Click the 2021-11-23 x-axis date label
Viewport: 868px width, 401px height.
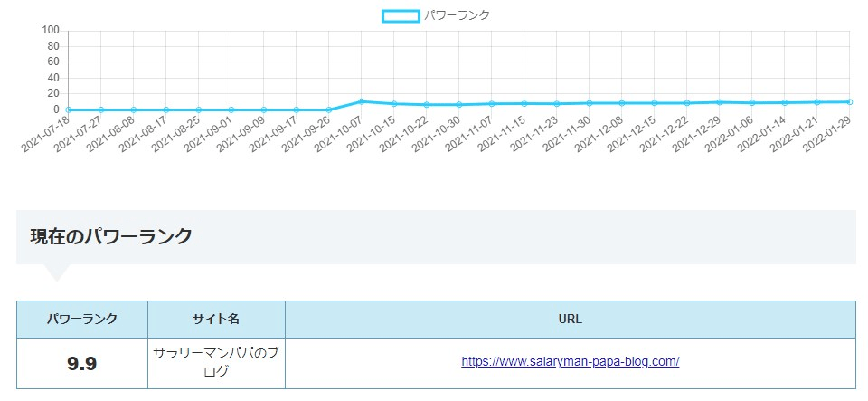[x=534, y=133]
